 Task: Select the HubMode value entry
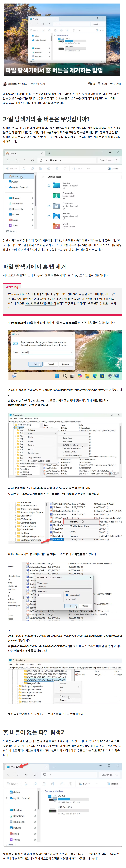(x=58, y=539)
